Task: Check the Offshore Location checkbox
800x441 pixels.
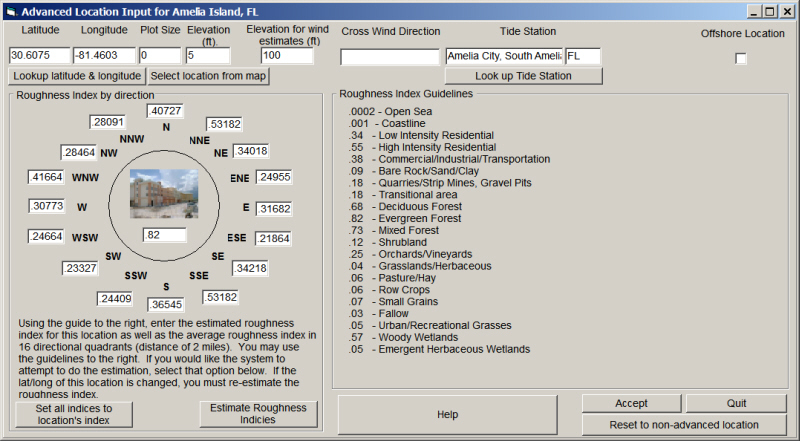Action: point(741,58)
